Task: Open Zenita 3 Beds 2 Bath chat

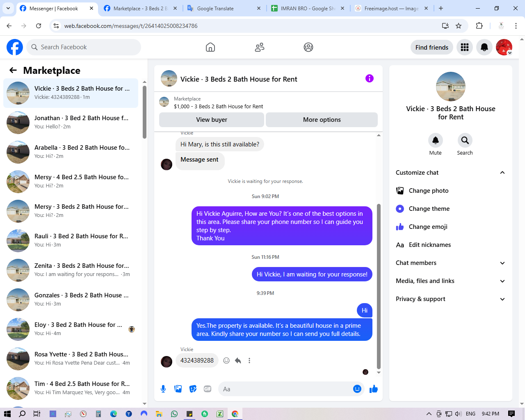Action: [71, 270]
